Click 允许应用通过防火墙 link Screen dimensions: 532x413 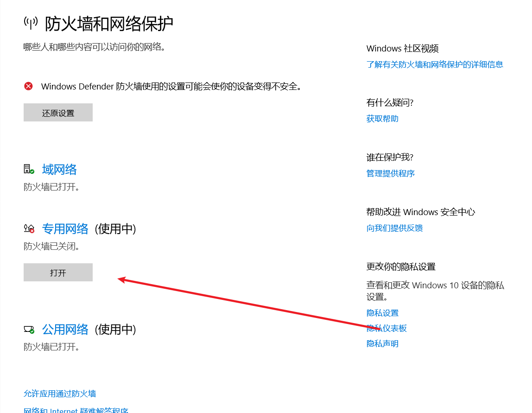[x=60, y=394]
